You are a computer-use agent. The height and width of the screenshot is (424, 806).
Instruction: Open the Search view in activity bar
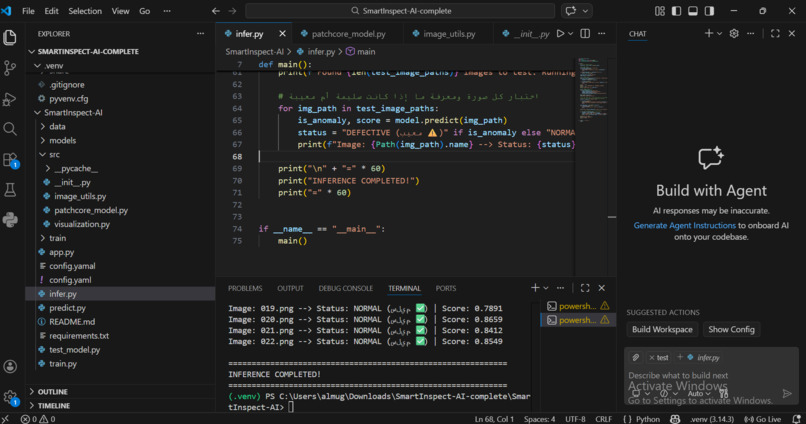10,128
